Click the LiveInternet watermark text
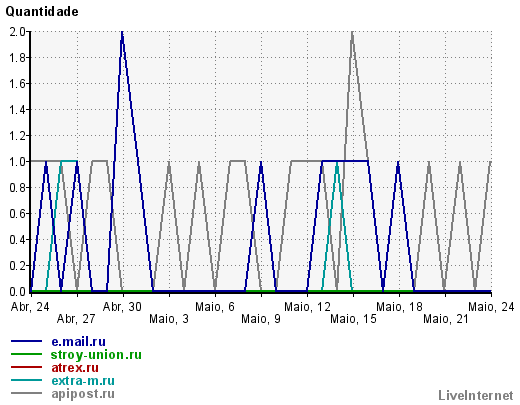The height and width of the screenshot is (405, 520). tap(476, 396)
